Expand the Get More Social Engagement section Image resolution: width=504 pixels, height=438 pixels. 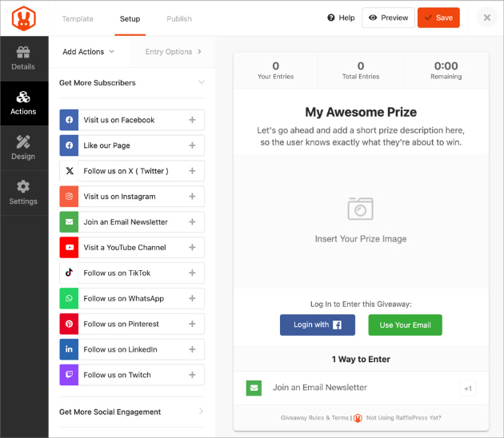(201, 412)
